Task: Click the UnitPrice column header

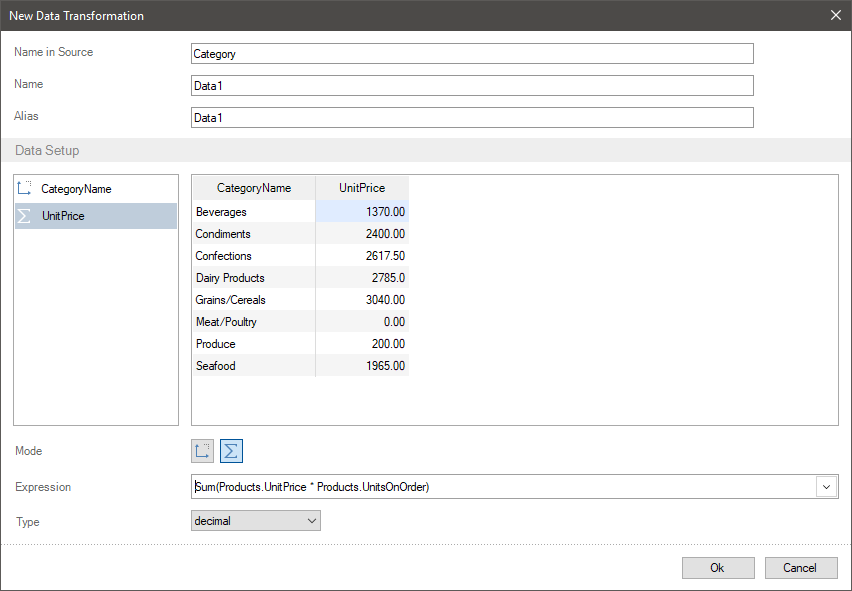Action: click(x=362, y=188)
